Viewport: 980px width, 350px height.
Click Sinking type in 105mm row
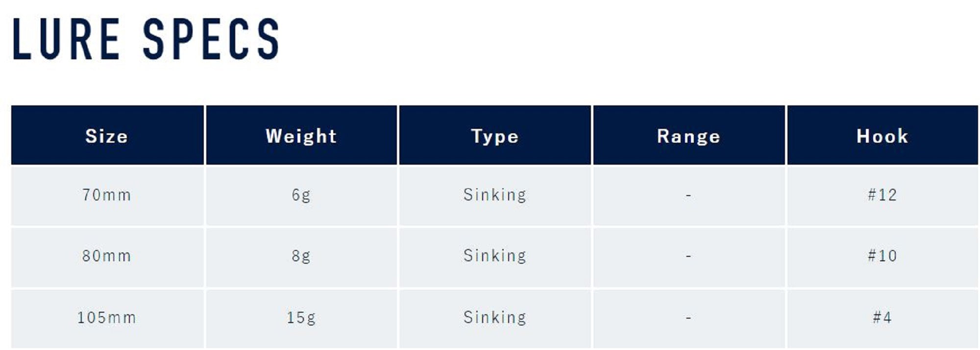coord(495,318)
